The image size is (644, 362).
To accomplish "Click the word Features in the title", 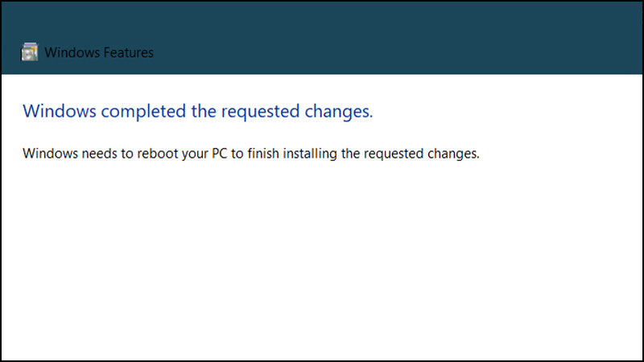I will tap(128, 52).
